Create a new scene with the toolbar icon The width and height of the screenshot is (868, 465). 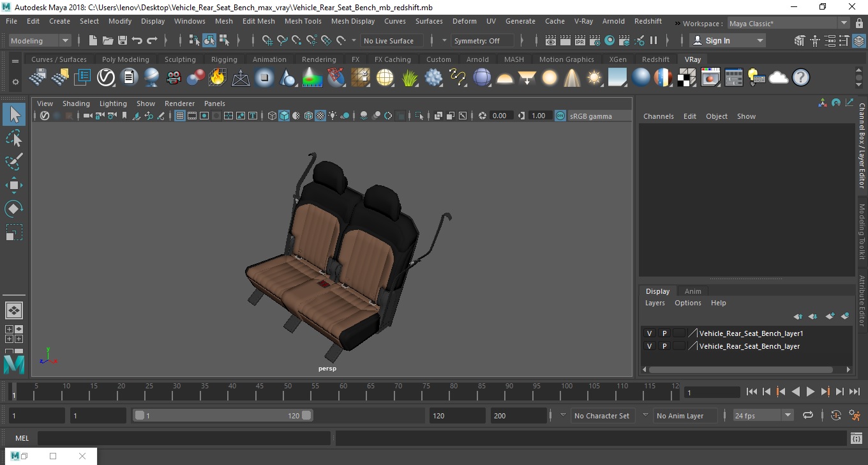pos(93,40)
